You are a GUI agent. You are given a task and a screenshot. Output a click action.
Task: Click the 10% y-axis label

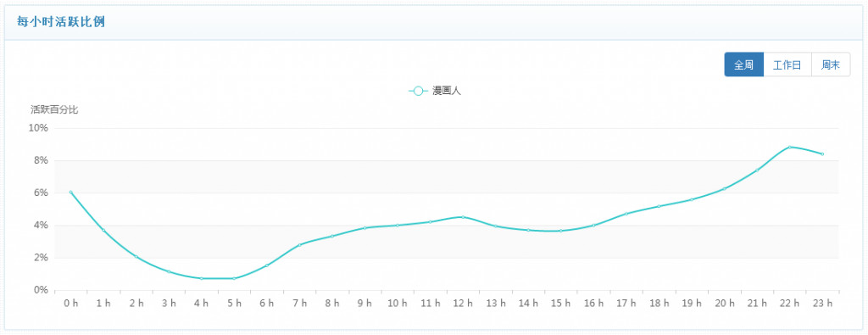pyautogui.click(x=39, y=128)
